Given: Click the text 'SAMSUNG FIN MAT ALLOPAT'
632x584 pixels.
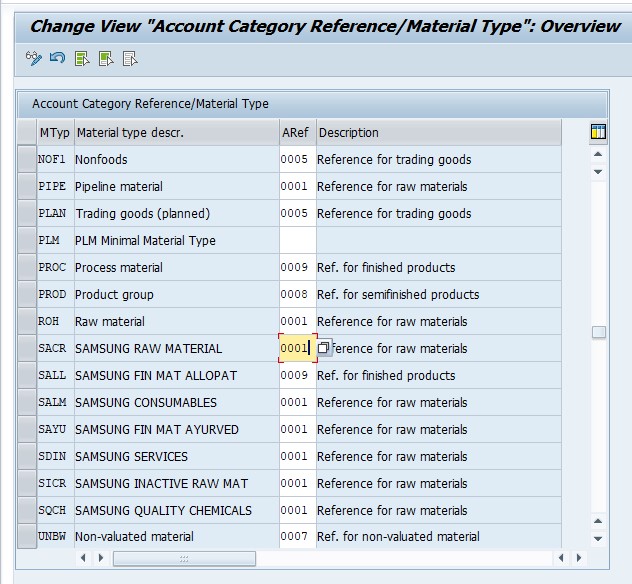Looking at the screenshot, I should coord(156,376).
